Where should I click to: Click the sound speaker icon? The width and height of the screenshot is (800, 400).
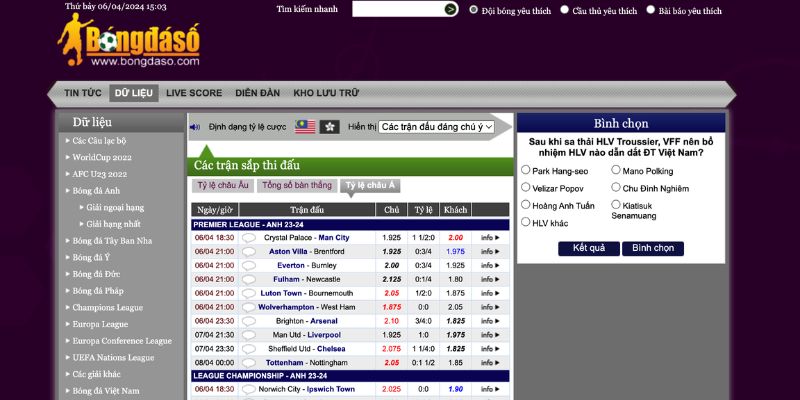tap(197, 127)
